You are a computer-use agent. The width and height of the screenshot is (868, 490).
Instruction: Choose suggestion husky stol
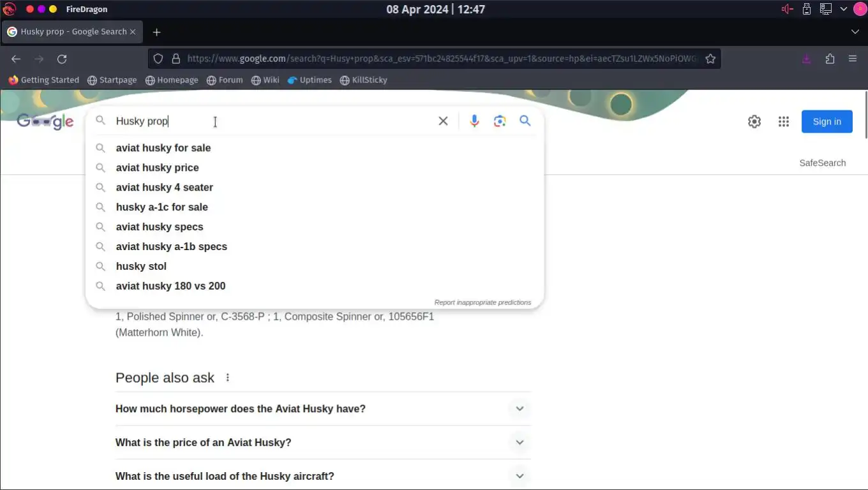point(315,266)
